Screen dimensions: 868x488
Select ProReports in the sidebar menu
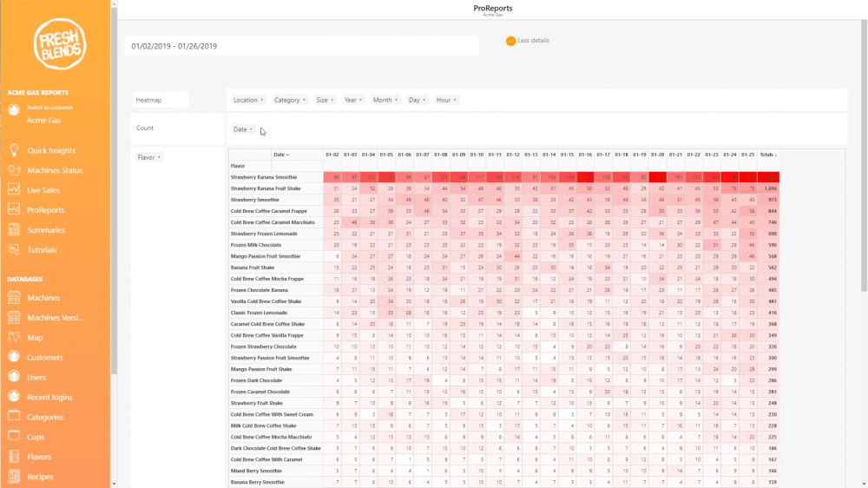click(45, 210)
